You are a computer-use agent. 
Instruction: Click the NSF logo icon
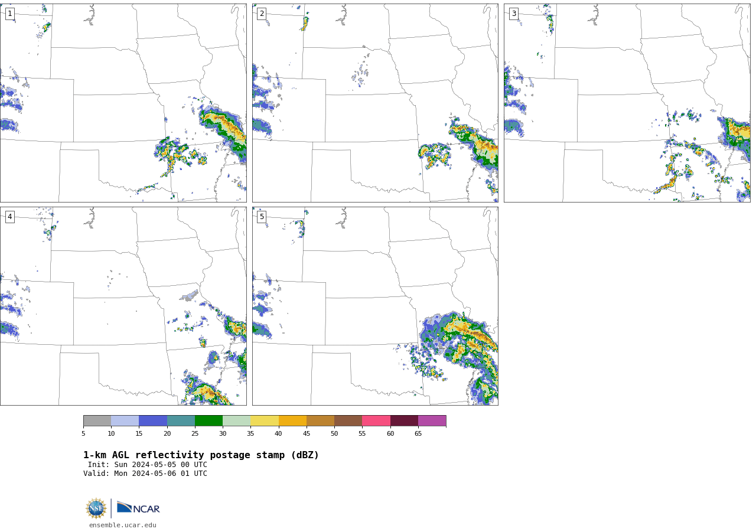[96, 508]
